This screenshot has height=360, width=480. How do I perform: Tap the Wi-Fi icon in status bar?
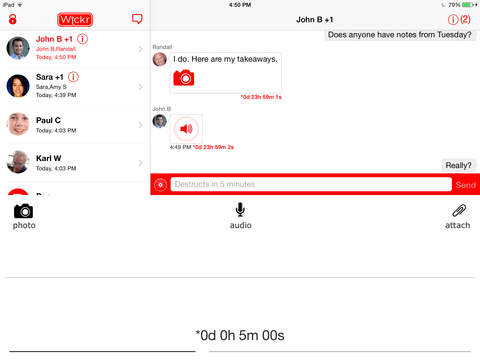(20, 5)
